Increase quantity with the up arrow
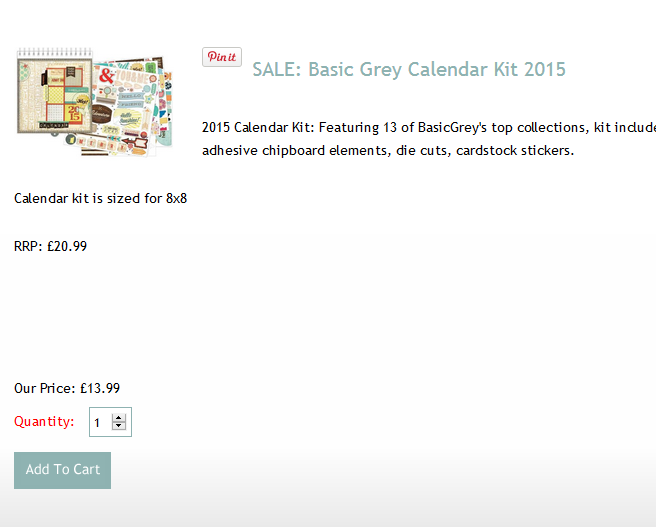The height and width of the screenshot is (527, 656). [x=119, y=417]
